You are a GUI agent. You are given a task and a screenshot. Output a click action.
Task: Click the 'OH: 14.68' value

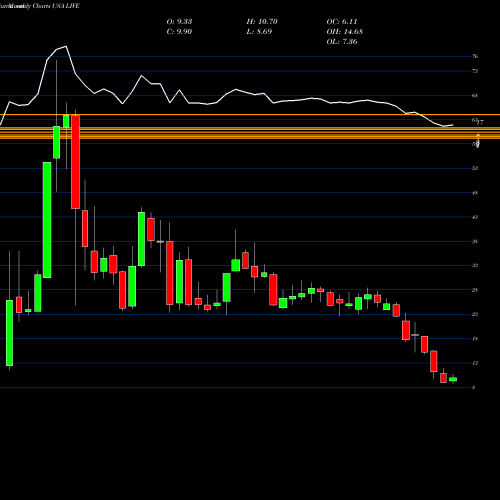pos(345,32)
